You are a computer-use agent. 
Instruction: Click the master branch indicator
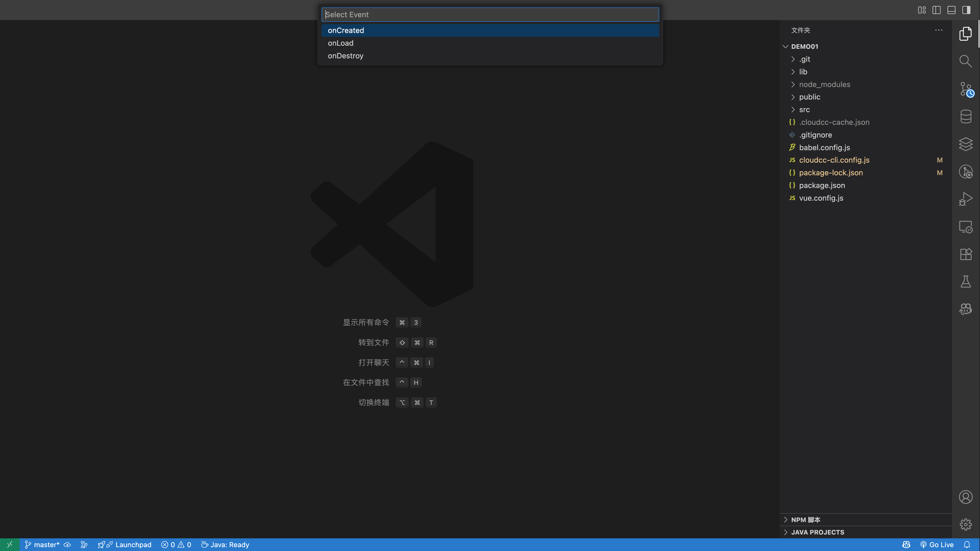point(42,545)
